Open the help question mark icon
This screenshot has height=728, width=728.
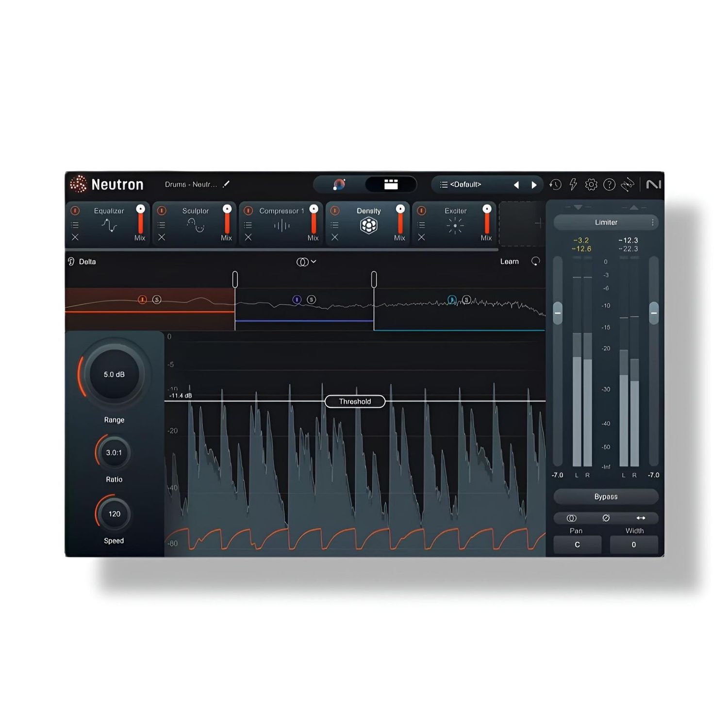609,184
